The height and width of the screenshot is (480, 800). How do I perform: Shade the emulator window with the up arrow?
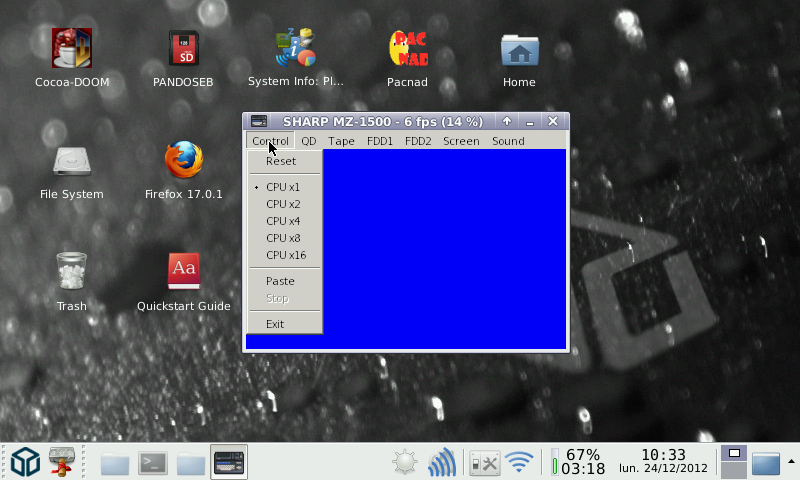tap(507, 121)
